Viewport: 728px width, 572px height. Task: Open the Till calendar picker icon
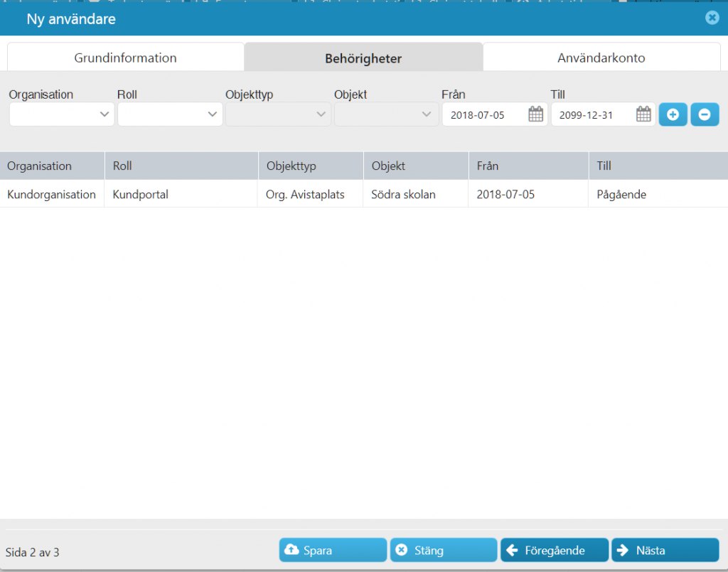pyautogui.click(x=643, y=114)
